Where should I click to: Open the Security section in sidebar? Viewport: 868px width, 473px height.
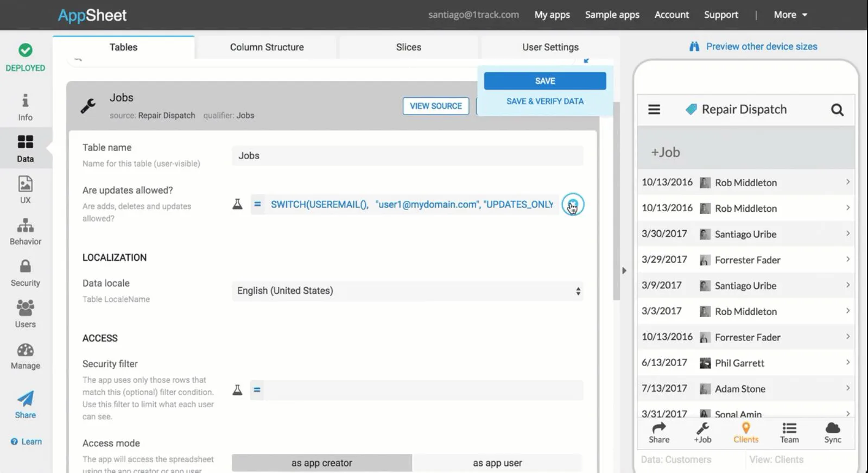25,273
